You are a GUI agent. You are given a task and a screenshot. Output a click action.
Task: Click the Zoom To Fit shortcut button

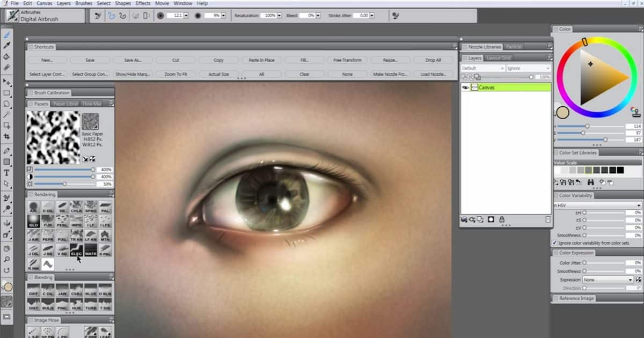pyautogui.click(x=175, y=74)
